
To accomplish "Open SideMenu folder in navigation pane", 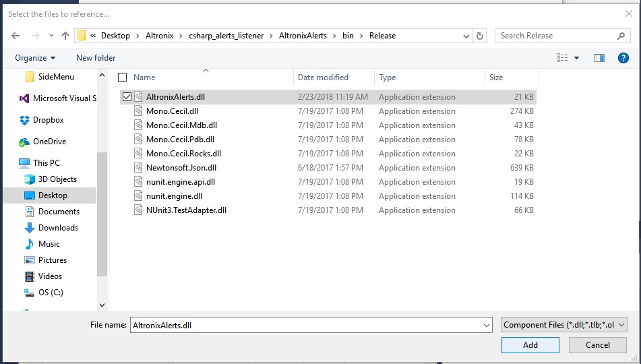I will [x=50, y=76].
